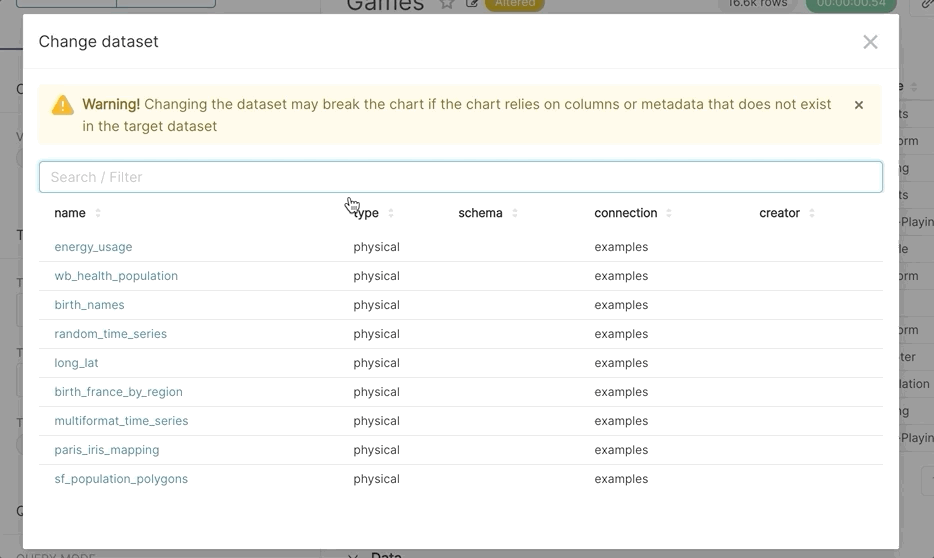Click connection cell of long_lat row
This screenshot has height=558, width=934.
pyautogui.click(x=621, y=363)
